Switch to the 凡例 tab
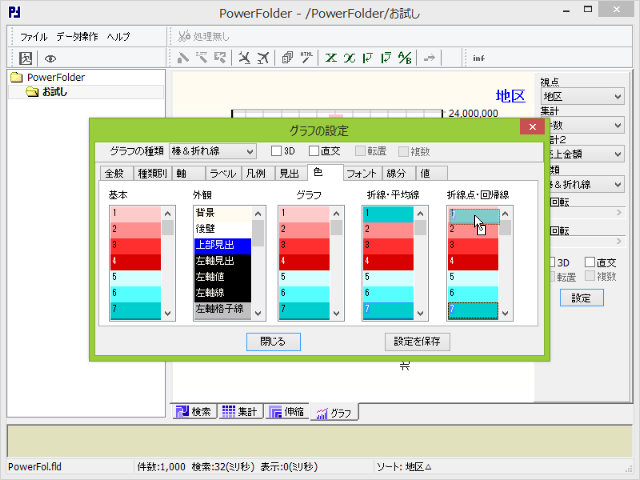The height and width of the screenshot is (480, 640). tap(258, 173)
